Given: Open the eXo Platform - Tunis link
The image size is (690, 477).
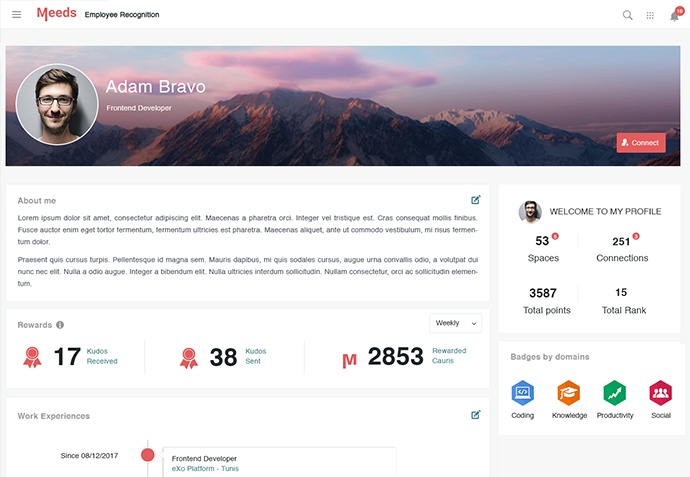Looking at the screenshot, I should point(205,469).
